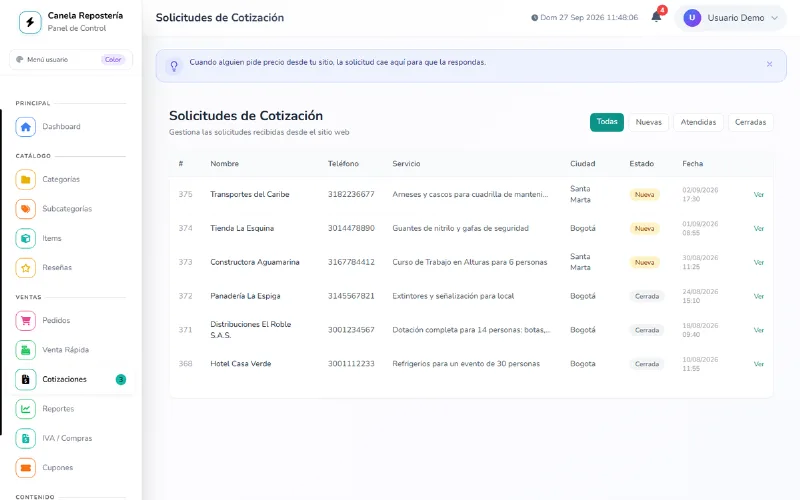This screenshot has width=800, height=500.
Task: Open the Dashboard home icon
Action: click(26, 127)
